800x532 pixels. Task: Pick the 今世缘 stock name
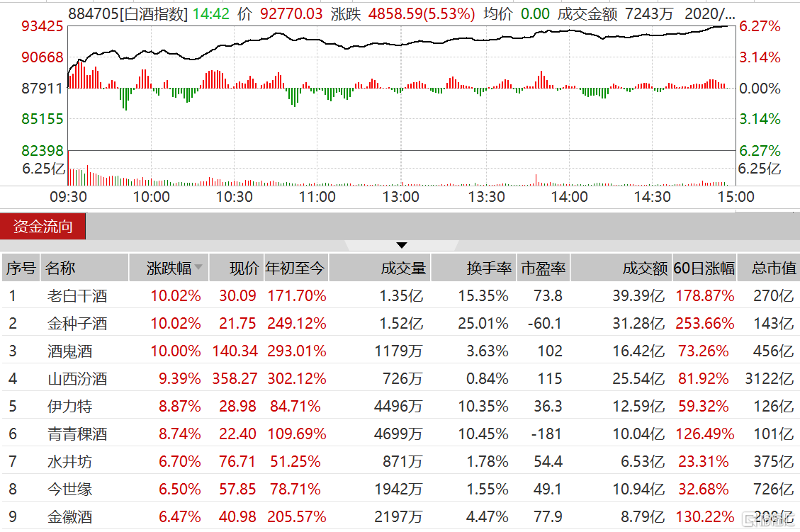[x=70, y=489]
